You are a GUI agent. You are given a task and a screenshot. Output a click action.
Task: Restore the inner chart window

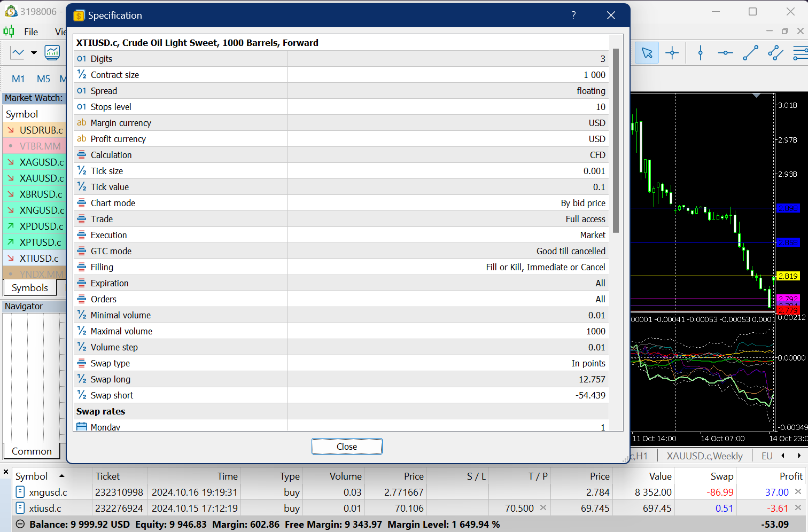click(x=784, y=31)
